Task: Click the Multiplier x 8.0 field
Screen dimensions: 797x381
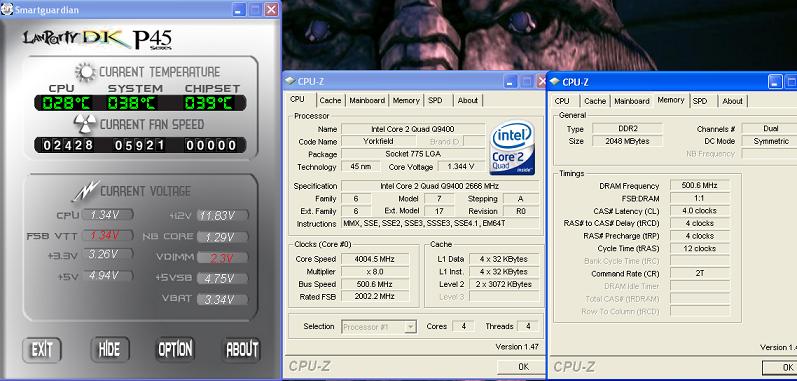Action: click(374, 272)
